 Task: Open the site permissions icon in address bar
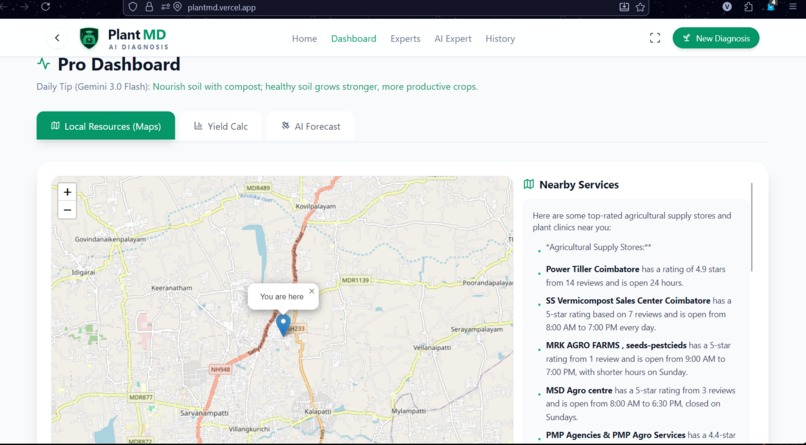165,7
